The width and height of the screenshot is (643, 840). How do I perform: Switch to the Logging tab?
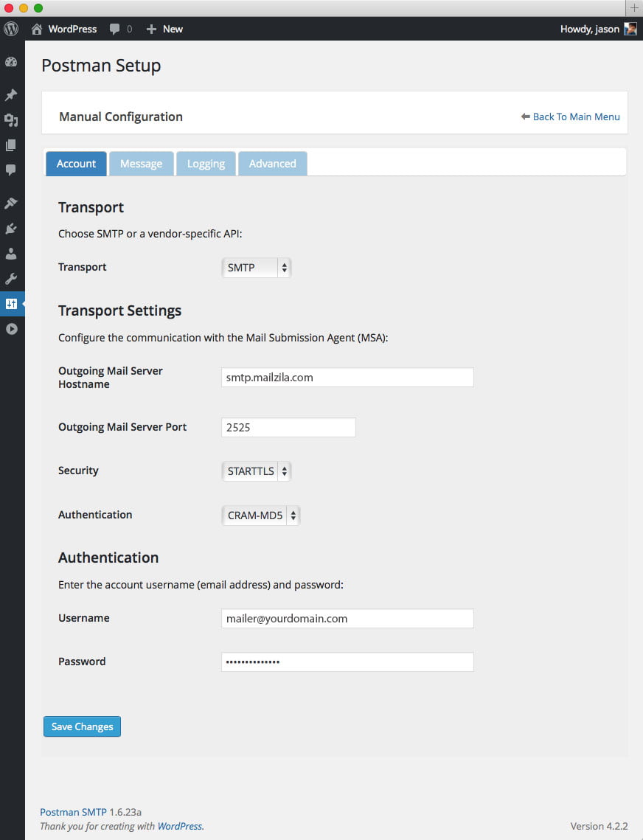[x=206, y=164]
